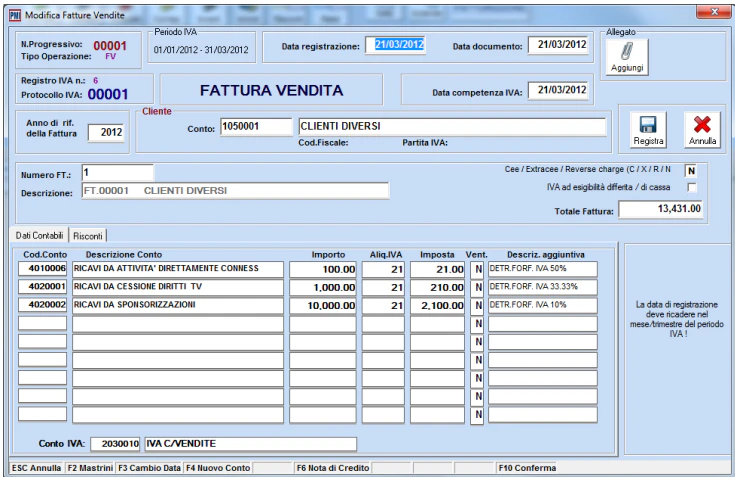Toggle Vent. N flag for row 4010006
This screenshot has width=735, height=477.
pyautogui.click(x=477, y=269)
